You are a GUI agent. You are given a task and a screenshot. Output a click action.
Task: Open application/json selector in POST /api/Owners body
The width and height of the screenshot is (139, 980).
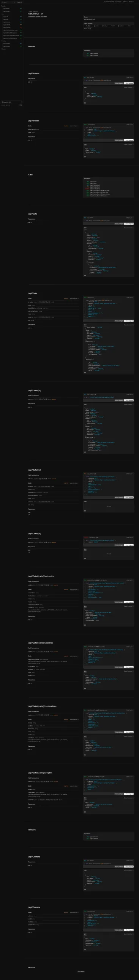tap(74, 912)
